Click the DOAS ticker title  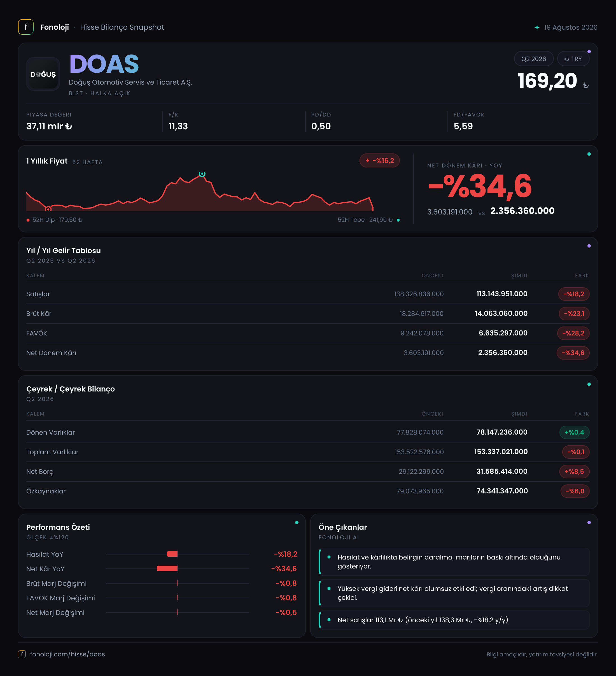104,64
